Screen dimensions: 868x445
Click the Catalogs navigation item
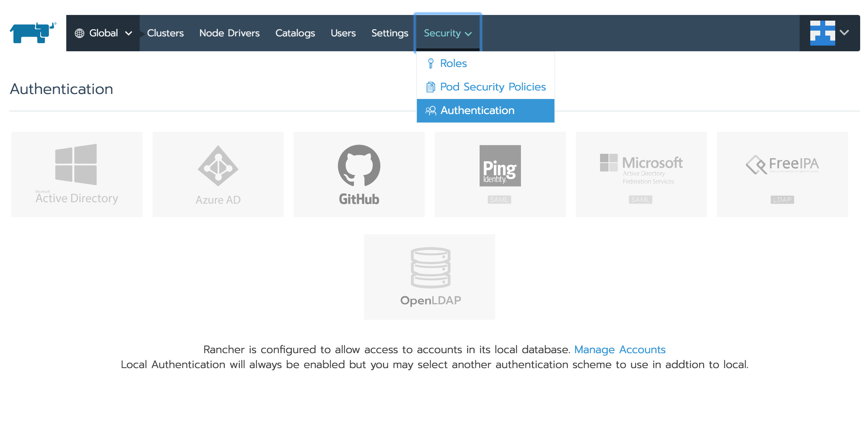[294, 33]
